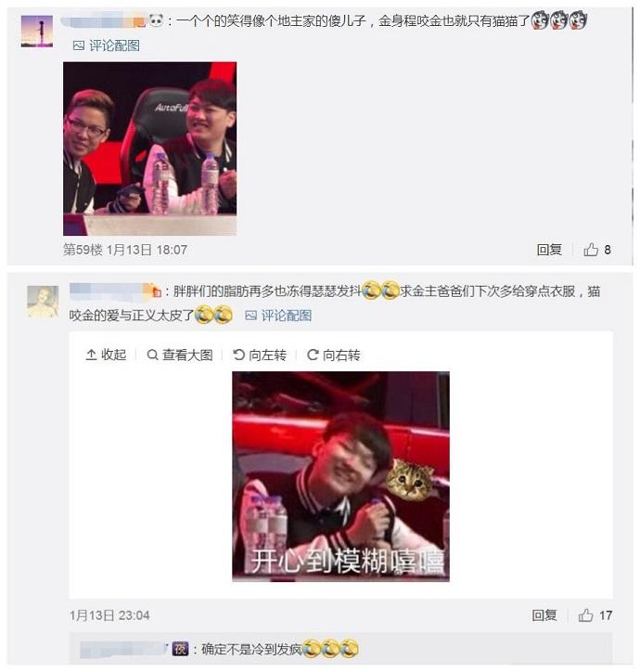Open the blurred username of first commenter

pyautogui.click(x=103, y=20)
